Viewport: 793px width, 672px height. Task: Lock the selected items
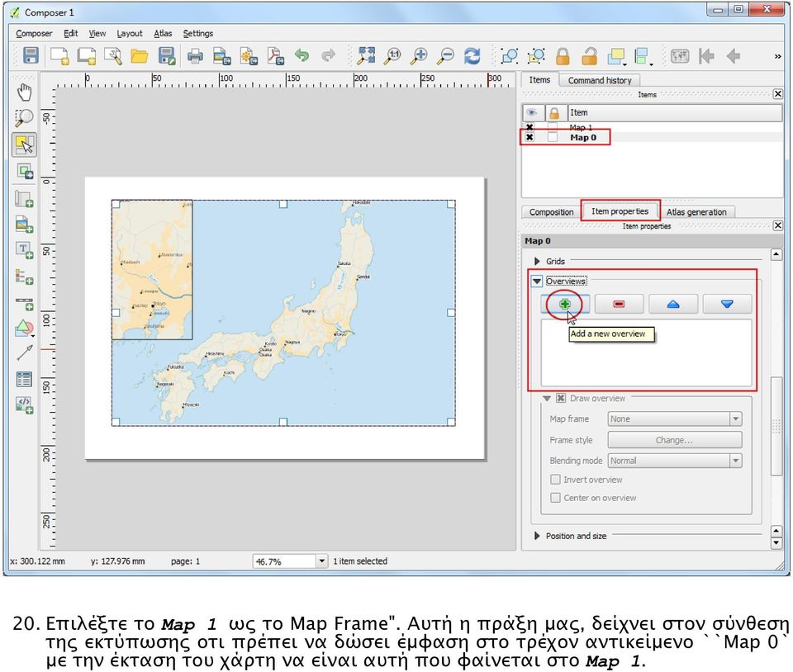tap(563, 55)
